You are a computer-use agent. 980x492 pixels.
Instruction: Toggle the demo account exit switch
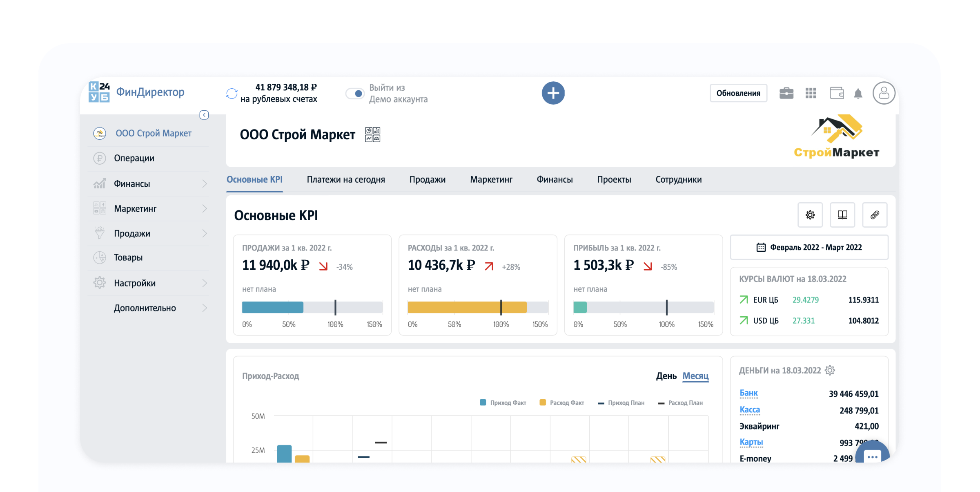354,94
